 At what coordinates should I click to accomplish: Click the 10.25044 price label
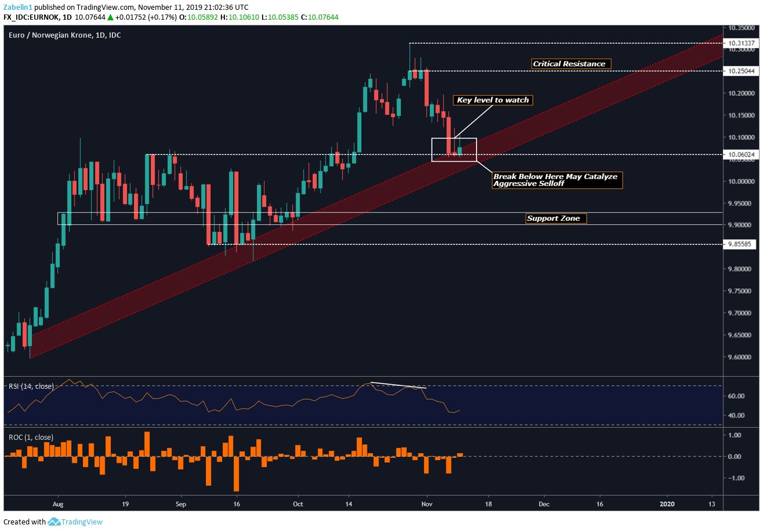click(x=741, y=71)
